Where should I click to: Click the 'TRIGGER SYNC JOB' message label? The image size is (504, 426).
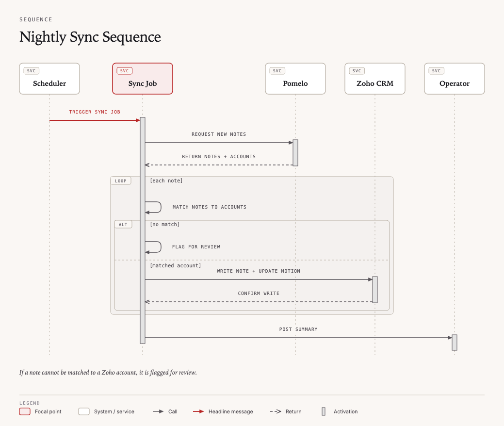(x=95, y=112)
